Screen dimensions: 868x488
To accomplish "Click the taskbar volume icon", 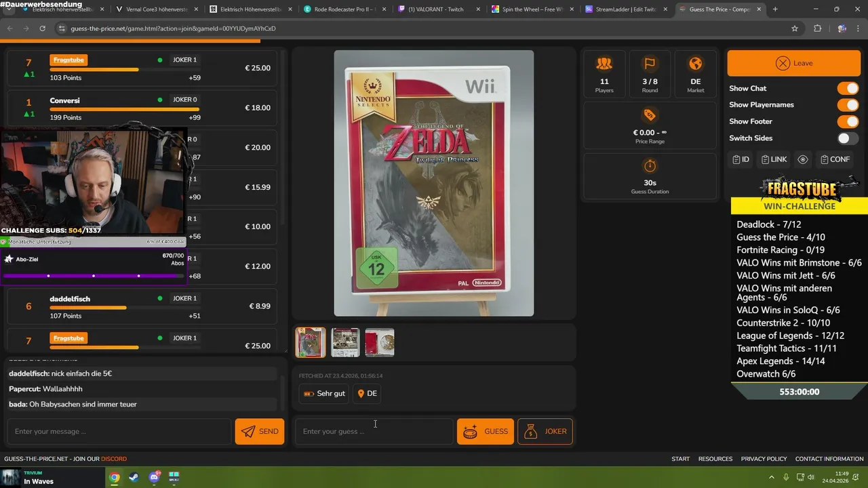I will coord(811,477).
